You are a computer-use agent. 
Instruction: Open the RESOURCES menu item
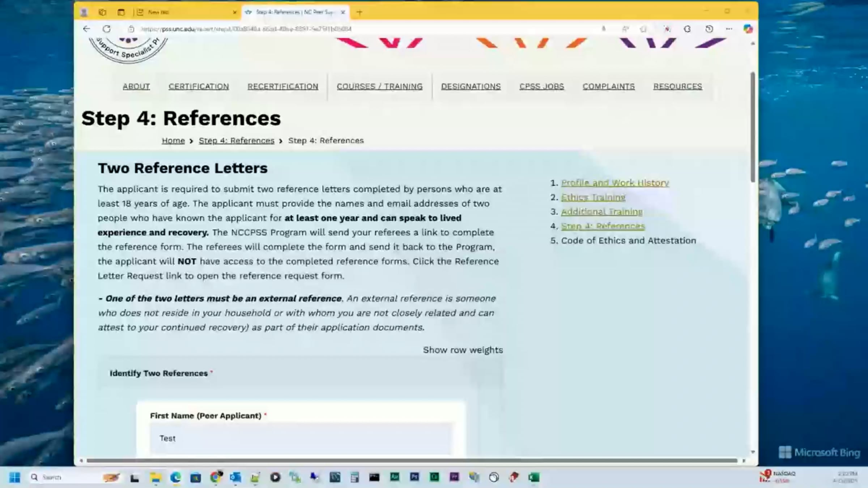click(x=678, y=86)
